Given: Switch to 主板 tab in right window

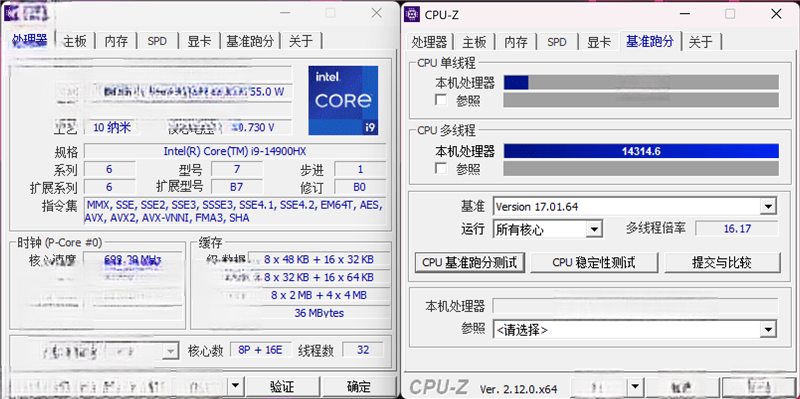Looking at the screenshot, I should pos(474,42).
